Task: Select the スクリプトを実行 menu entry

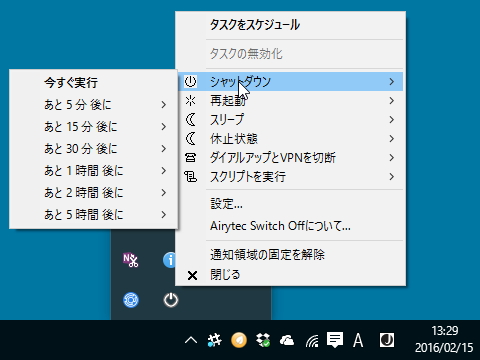Action: click(290, 176)
